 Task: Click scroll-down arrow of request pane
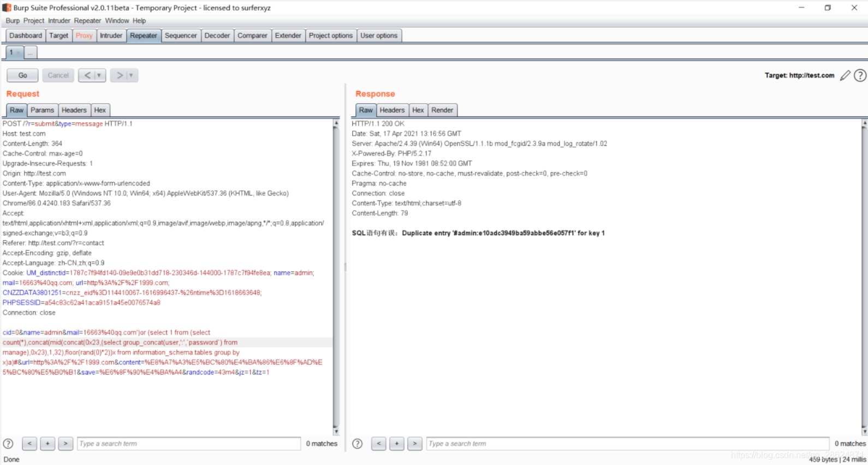point(336,431)
